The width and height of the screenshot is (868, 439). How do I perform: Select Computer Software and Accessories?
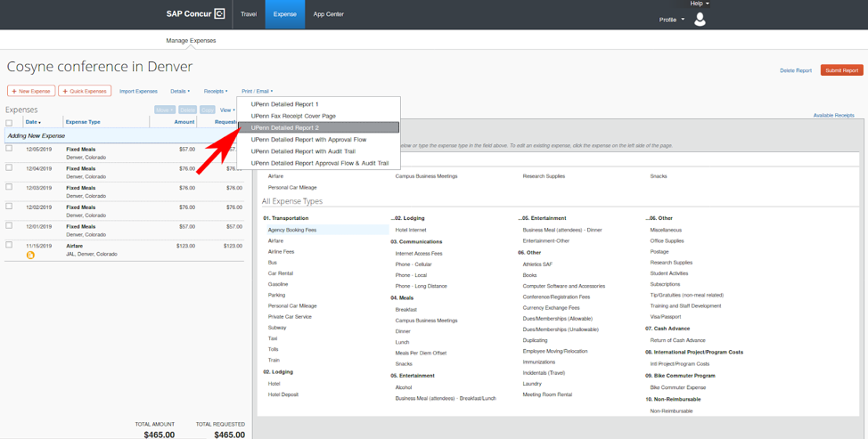[x=563, y=286]
